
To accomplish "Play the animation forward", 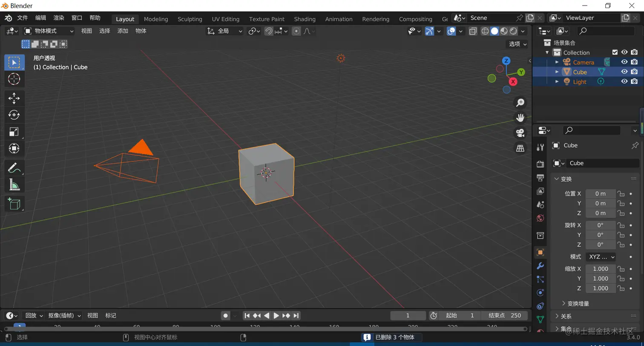I will (x=276, y=316).
